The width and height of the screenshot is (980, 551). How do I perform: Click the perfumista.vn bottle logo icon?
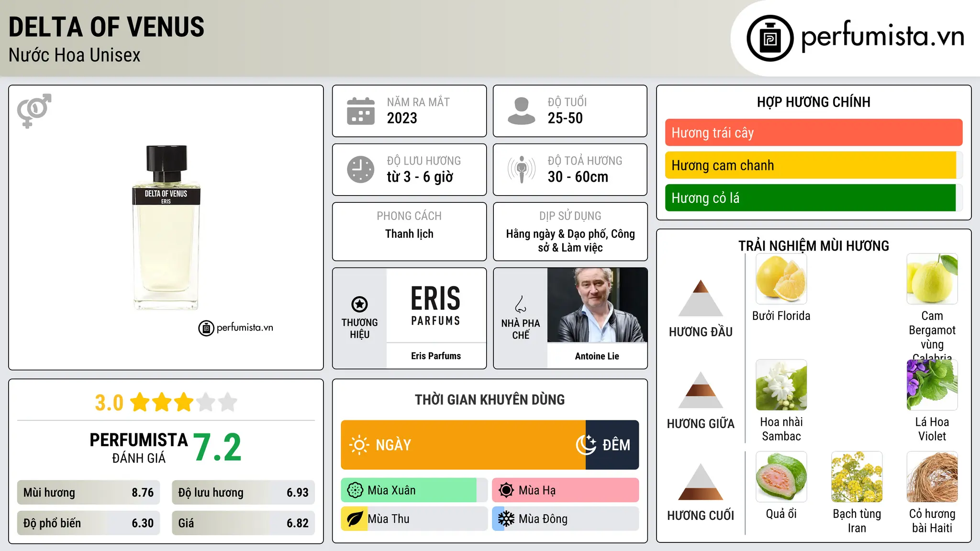point(770,38)
